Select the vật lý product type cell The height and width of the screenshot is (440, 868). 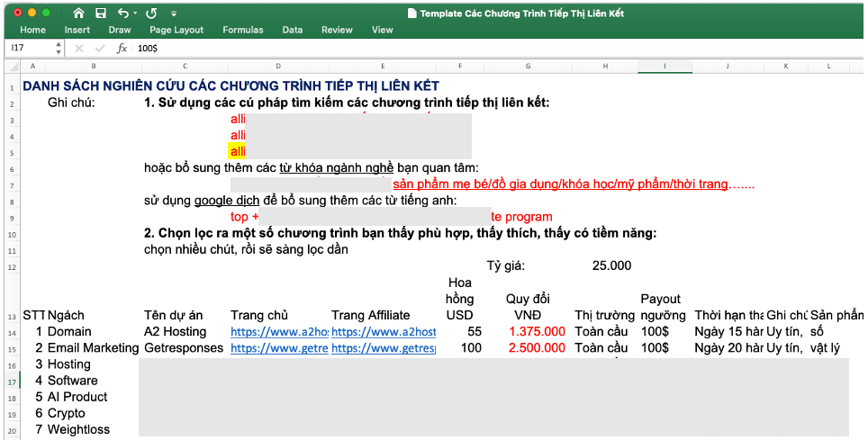tap(825, 349)
